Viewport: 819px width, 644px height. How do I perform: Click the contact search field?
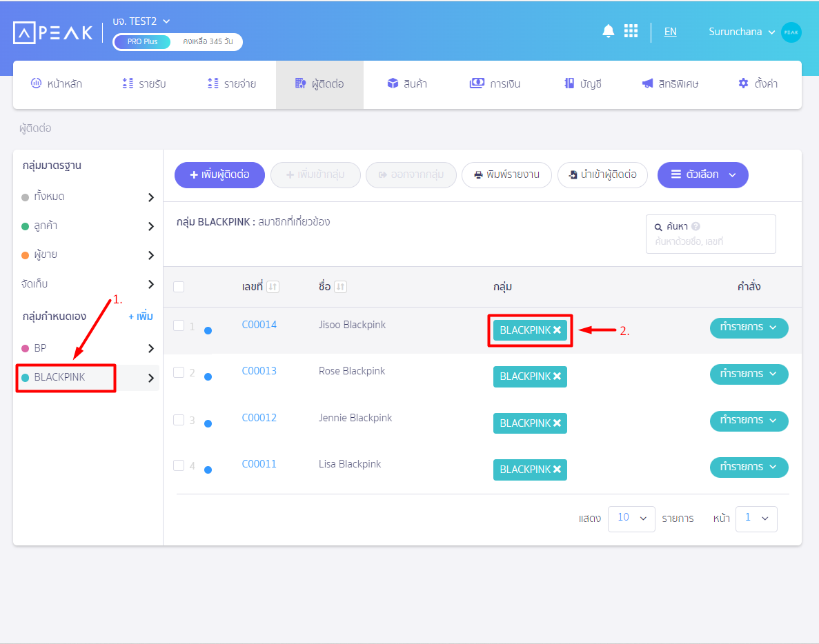[x=711, y=234]
